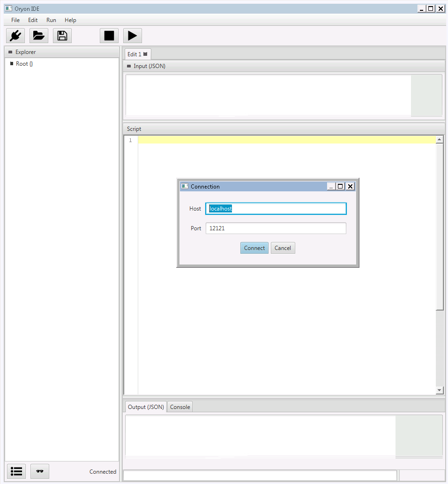
Task: Switch to the Console tab
Action: 180,407
